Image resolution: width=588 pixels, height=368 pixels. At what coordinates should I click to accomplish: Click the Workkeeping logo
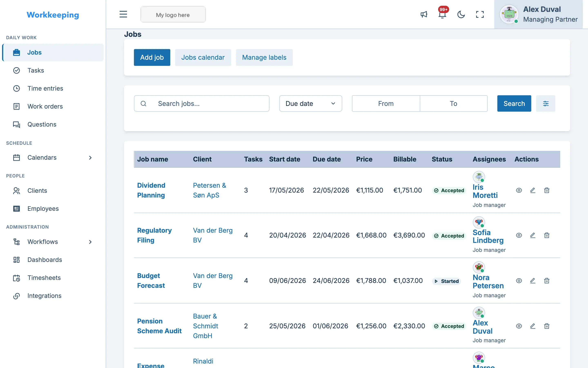tap(53, 15)
